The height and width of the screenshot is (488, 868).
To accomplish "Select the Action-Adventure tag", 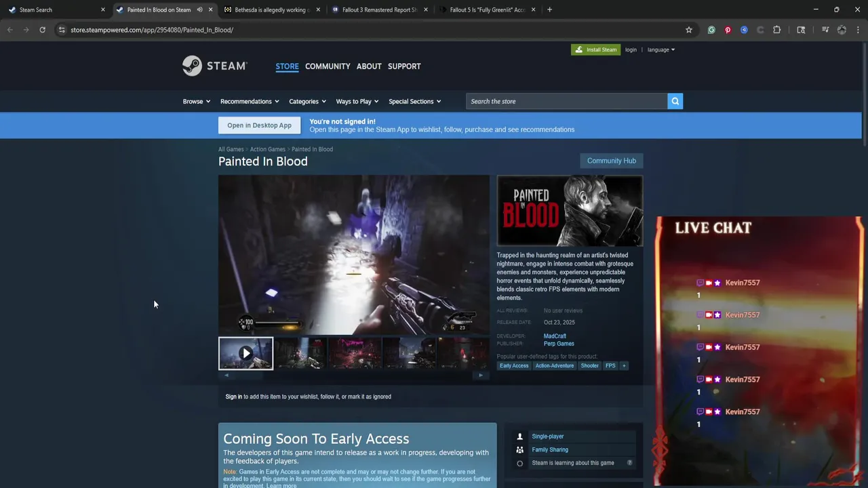I will [554, 366].
